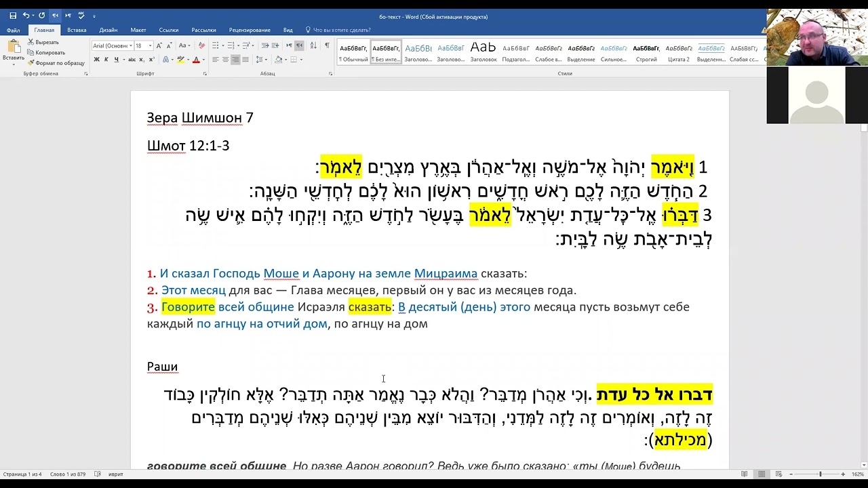Open the Customize Quick Access Toolbar arrow
Viewport: 868px width, 488px height.
(94, 16)
